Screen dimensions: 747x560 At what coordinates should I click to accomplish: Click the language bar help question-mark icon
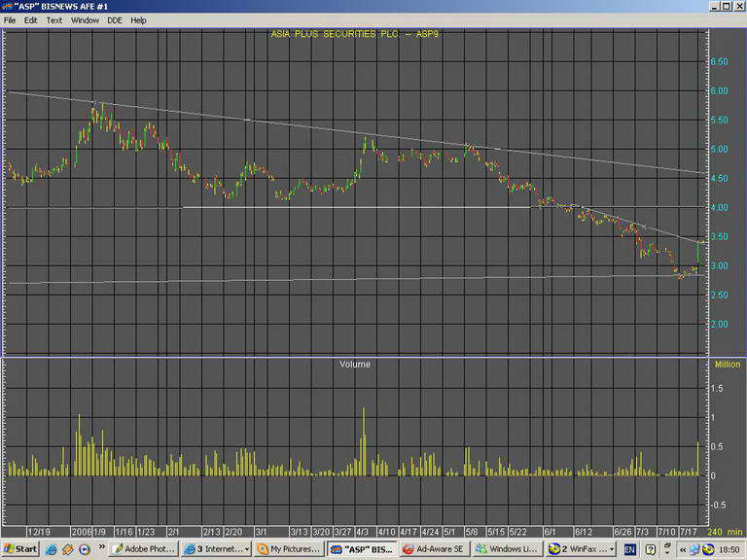click(651, 549)
